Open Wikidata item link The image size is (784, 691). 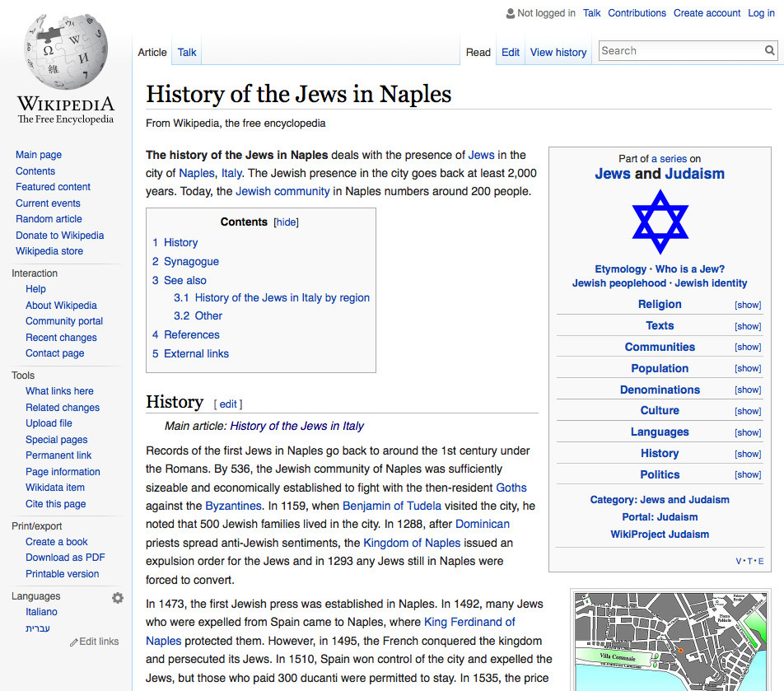point(55,487)
